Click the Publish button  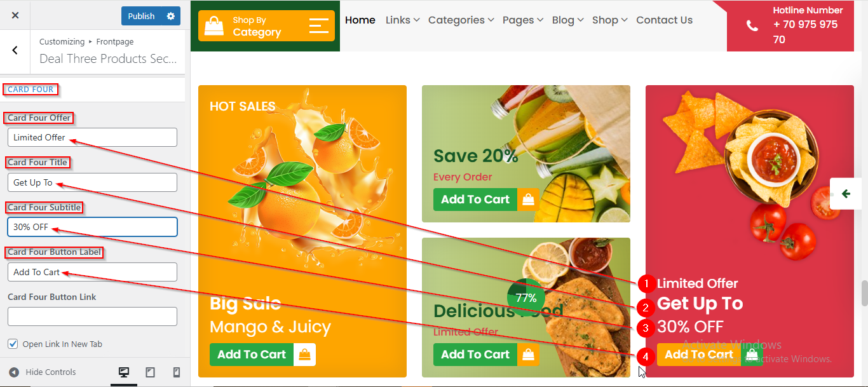pos(141,16)
